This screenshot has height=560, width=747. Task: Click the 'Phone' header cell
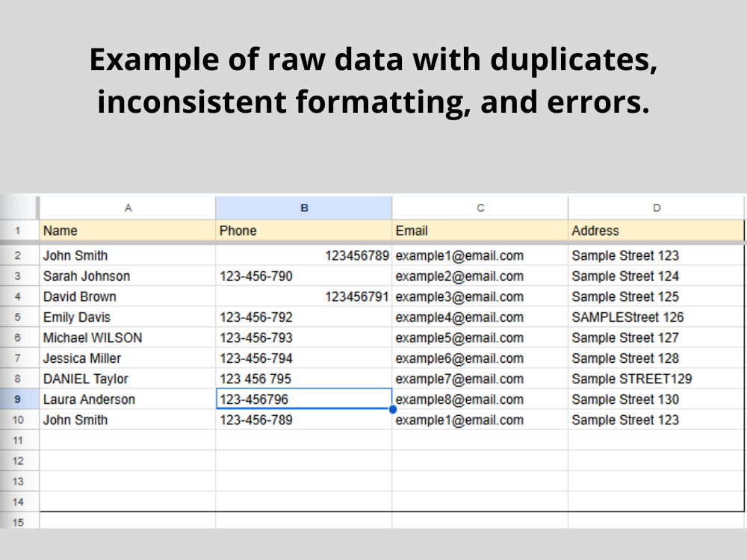click(x=304, y=231)
